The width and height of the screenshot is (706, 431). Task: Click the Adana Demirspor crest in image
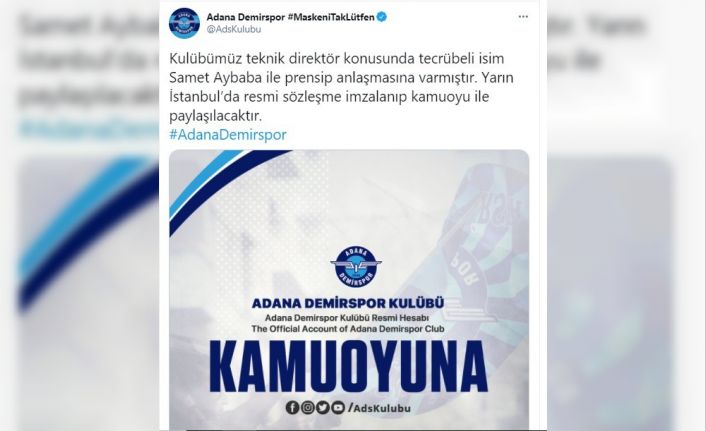[356, 266]
